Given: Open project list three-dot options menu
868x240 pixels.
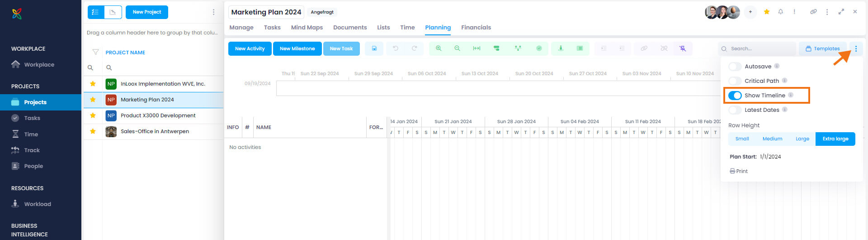Looking at the screenshot, I should point(213,12).
